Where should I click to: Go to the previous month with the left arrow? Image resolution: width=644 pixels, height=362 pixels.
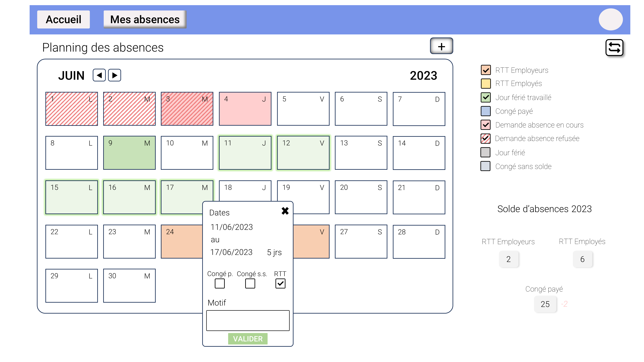click(99, 75)
